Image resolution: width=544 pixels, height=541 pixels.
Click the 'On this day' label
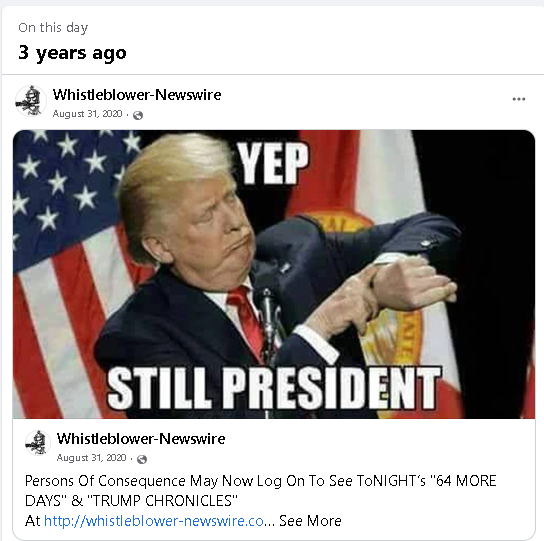53,28
